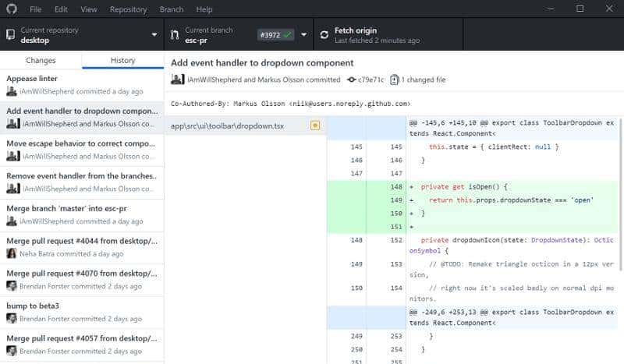This screenshot has width=624, height=364.
Task: Click the changed file count icon
Action: [x=395, y=80]
